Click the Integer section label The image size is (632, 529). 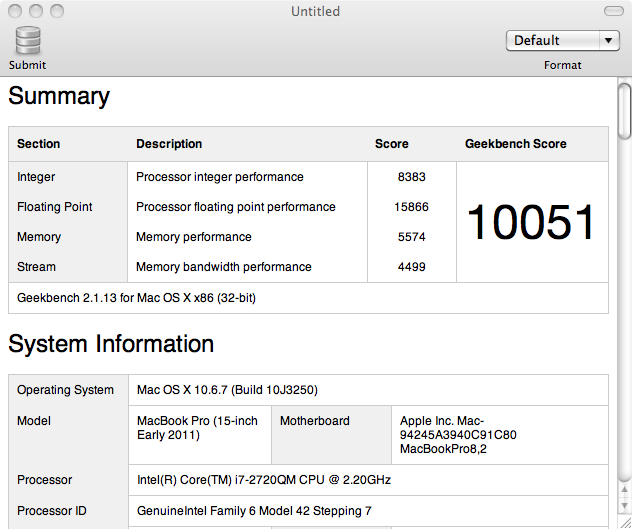(x=36, y=177)
